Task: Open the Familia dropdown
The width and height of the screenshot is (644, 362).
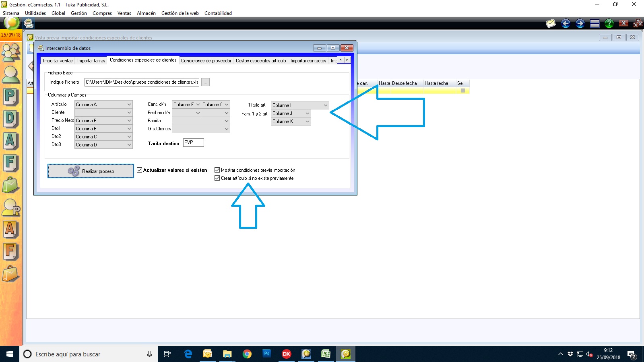Action: coord(201,121)
